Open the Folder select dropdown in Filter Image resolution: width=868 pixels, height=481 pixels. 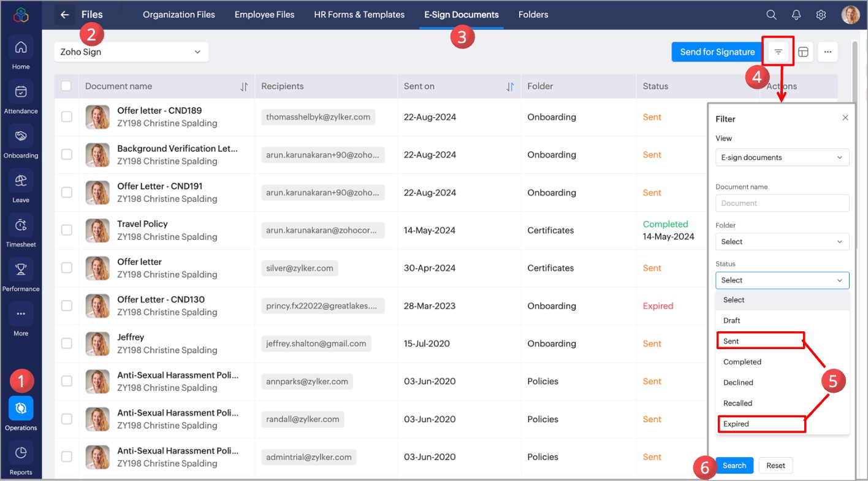[x=782, y=242]
